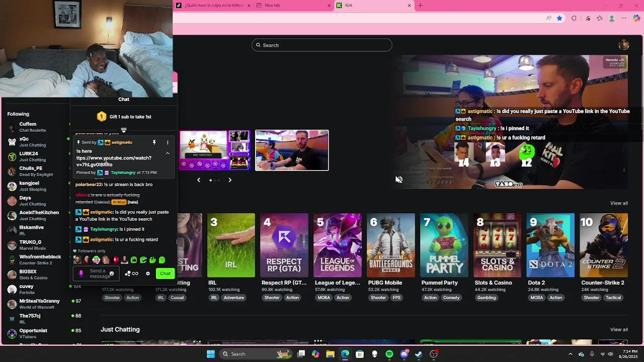The height and width of the screenshot is (362, 644).
Task: Collapse the pinned message with chevron
Action: (x=168, y=153)
